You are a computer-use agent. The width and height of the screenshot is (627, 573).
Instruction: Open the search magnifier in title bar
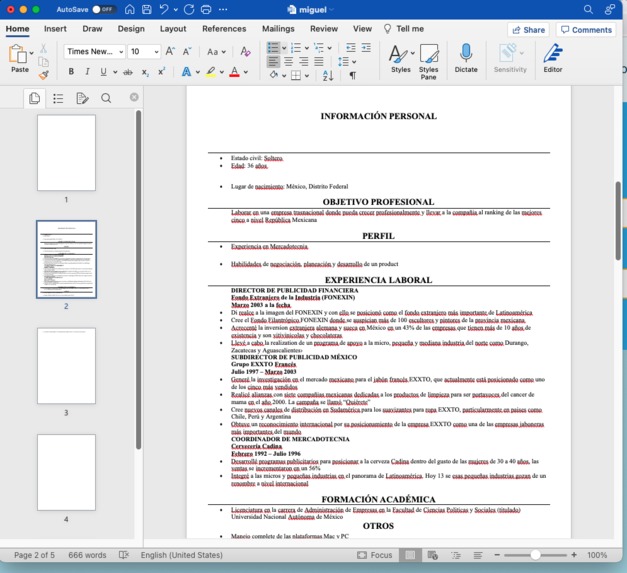tap(588, 9)
